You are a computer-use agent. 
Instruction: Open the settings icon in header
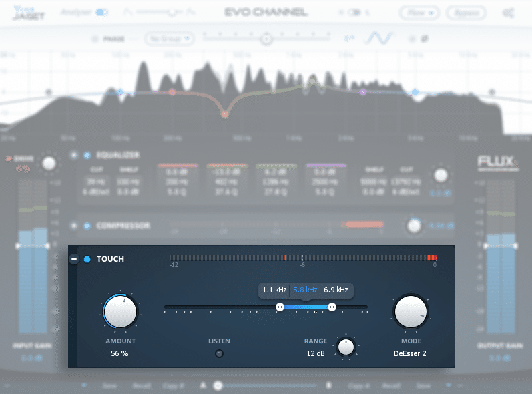tap(508, 13)
